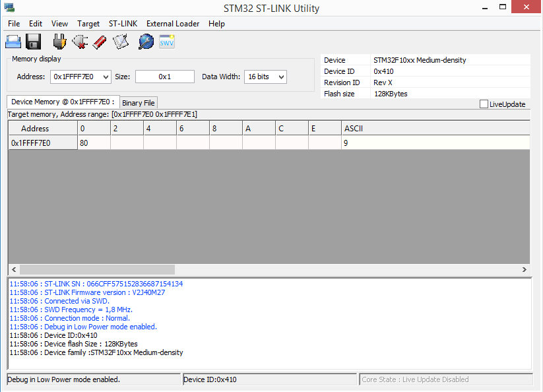Open the SWV viewer icon
Viewport: 543px width, 392px height.
(x=167, y=42)
